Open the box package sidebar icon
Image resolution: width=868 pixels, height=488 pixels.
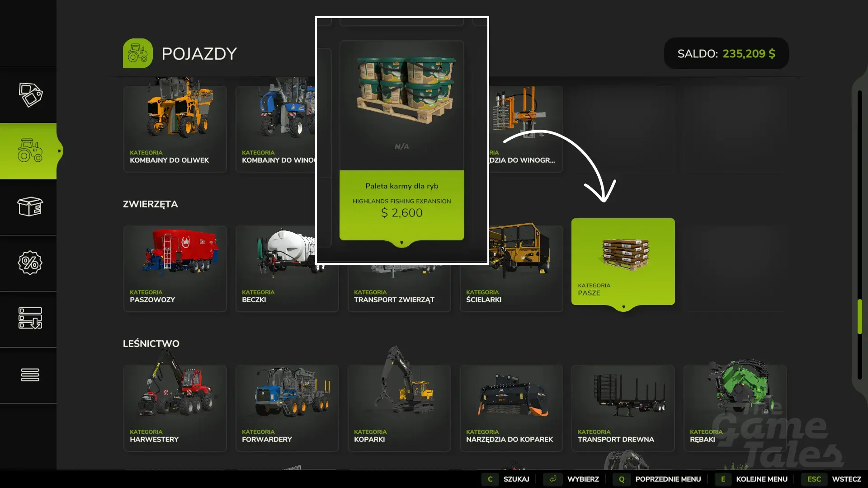tap(30, 207)
